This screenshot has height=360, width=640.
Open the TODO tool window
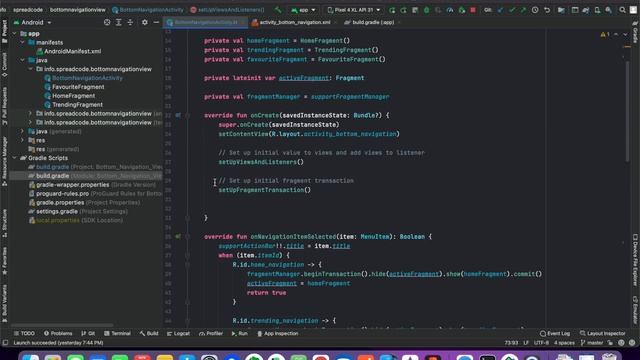tap(24, 333)
